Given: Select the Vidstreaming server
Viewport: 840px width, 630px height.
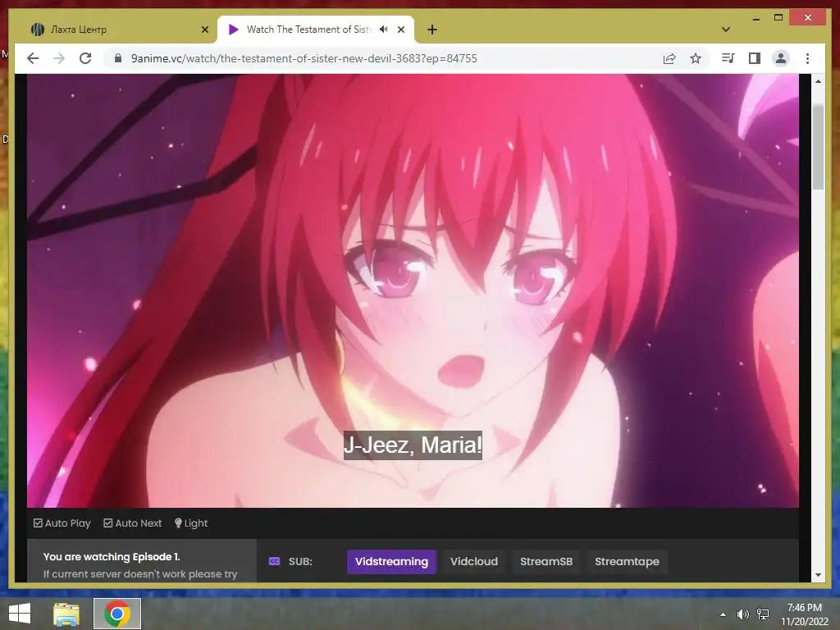Looking at the screenshot, I should coord(391,561).
